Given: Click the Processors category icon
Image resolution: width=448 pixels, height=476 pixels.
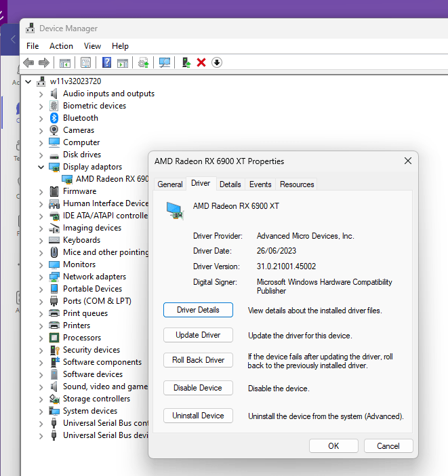Looking at the screenshot, I should 54,338.
